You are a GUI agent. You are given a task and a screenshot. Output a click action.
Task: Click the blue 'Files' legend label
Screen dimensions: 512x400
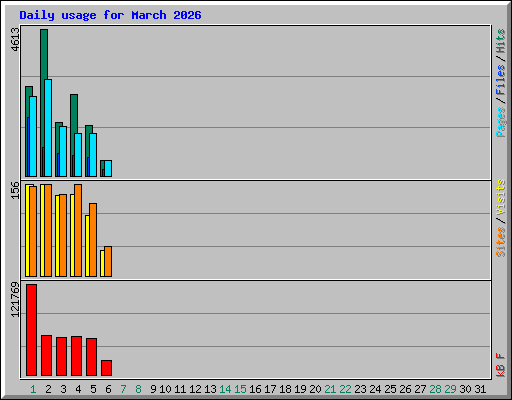pyautogui.click(x=500, y=80)
